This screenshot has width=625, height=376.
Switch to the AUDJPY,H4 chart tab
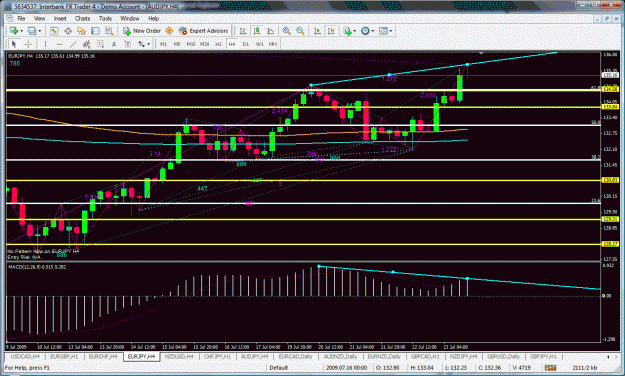coord(254,356)
